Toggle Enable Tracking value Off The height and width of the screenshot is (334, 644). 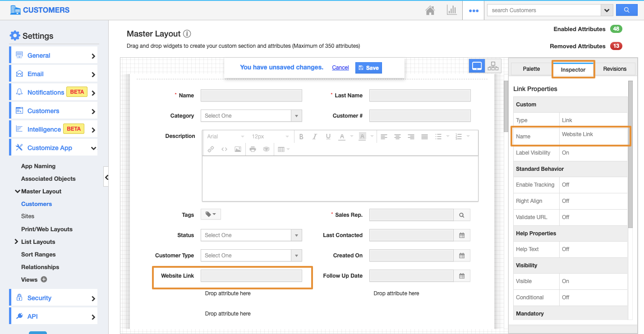(x=566, y=185)
